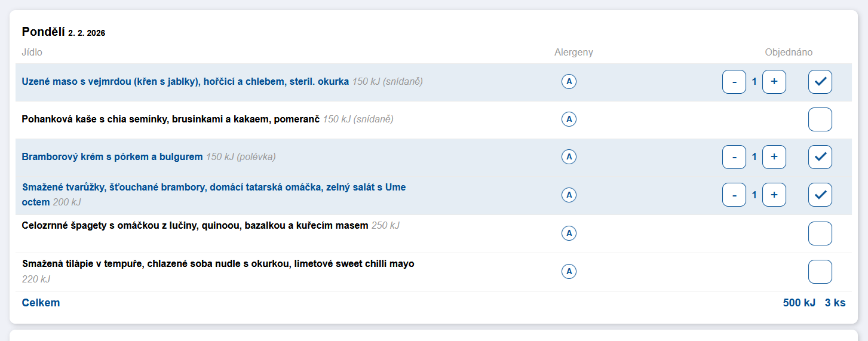Increase quantity of Uzené maso s vejmrdou

774,82
